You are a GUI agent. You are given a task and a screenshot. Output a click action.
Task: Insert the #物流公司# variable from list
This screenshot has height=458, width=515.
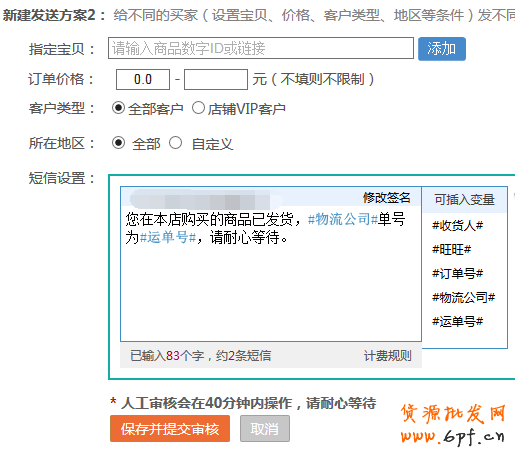(x=463, y=297)
